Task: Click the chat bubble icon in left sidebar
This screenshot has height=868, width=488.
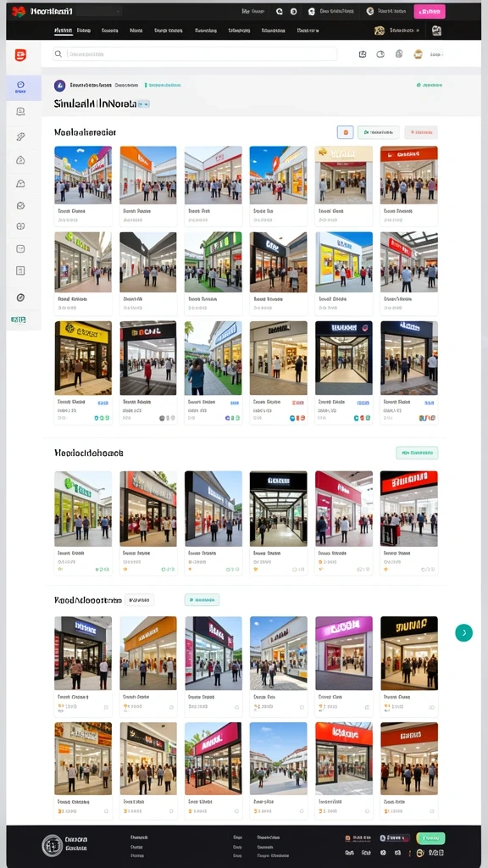Action: click(x=20, y=112)
